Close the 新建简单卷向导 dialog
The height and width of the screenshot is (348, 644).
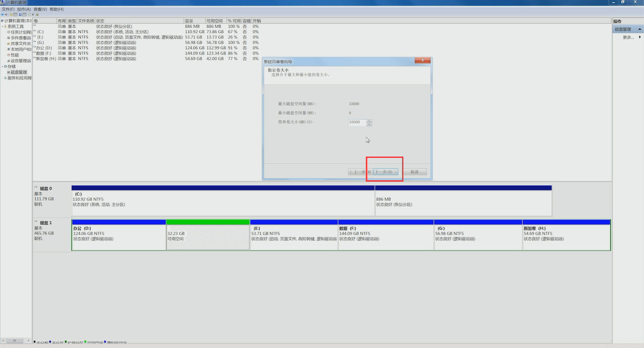pos(422,61)
